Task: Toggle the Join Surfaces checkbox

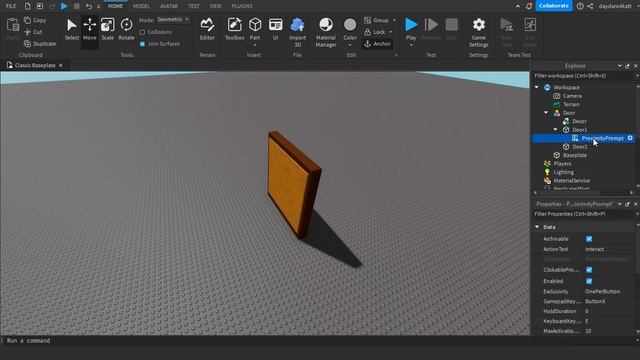Action: 142,44
